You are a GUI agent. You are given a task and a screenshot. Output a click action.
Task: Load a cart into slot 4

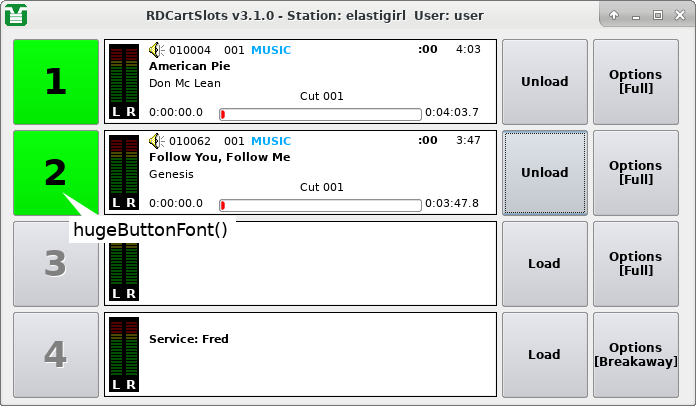(x=544, y=354)
